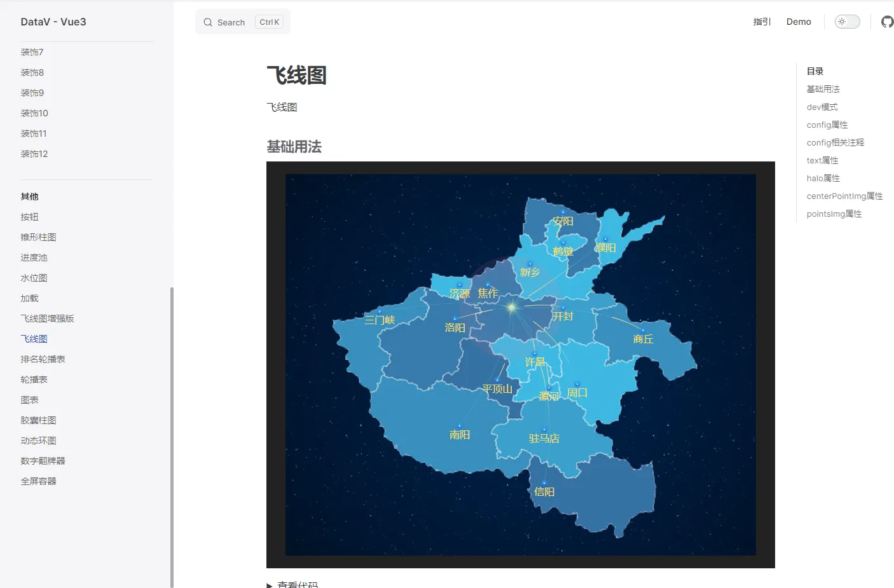Open 水位图 in the sidebar
This screenshot has width=894, height=588.
[x=34, y=278]
